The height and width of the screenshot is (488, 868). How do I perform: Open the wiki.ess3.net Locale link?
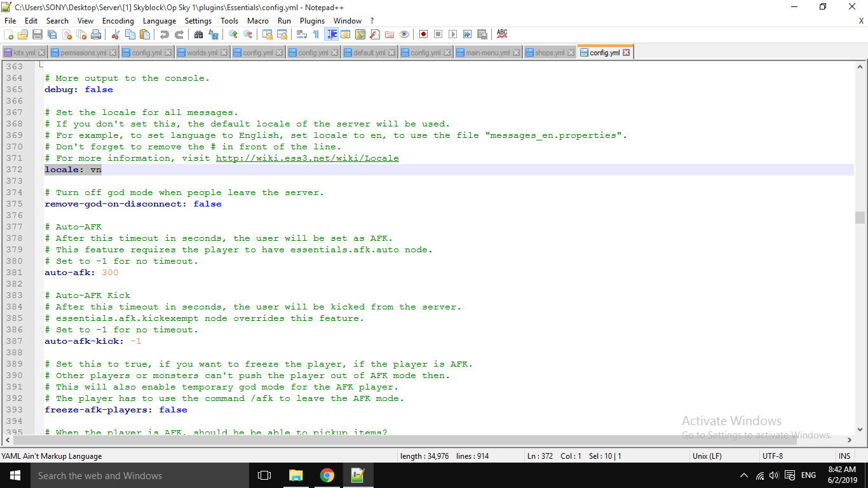point(307,158)
